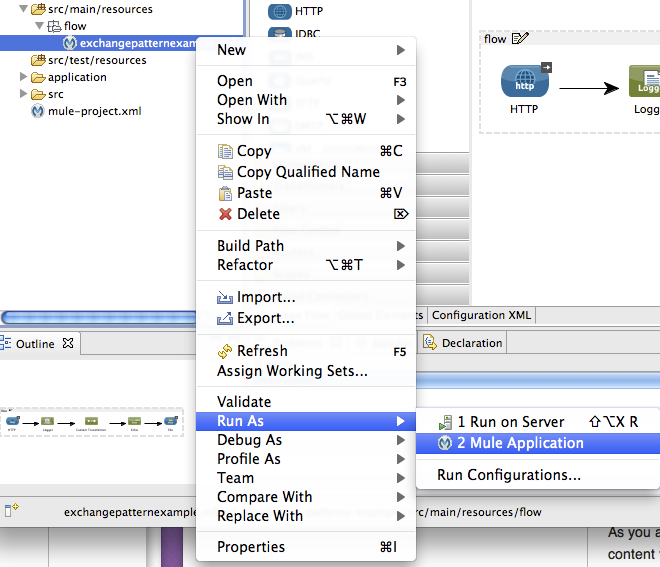Close the Outline view tab
The height and width of the screenshot is (567, 660).
coord(69,343)
